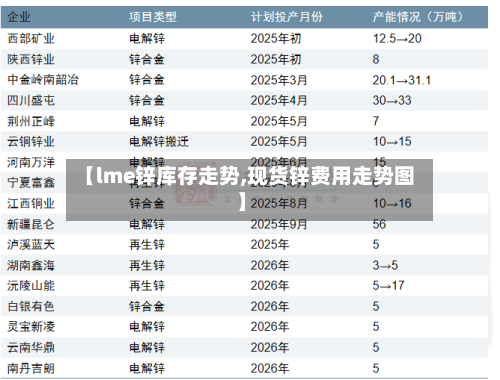This screenshot has width=500, height=380.
Task: Click capacity value 8 for 陕西锌业
Action: pos(376,59)
